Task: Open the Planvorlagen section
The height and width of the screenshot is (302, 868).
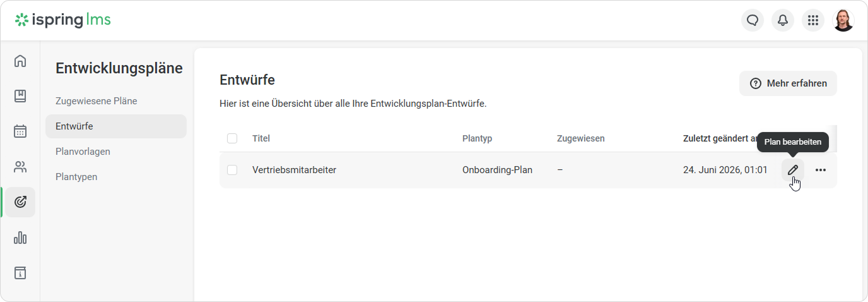Action: (83, 152)
